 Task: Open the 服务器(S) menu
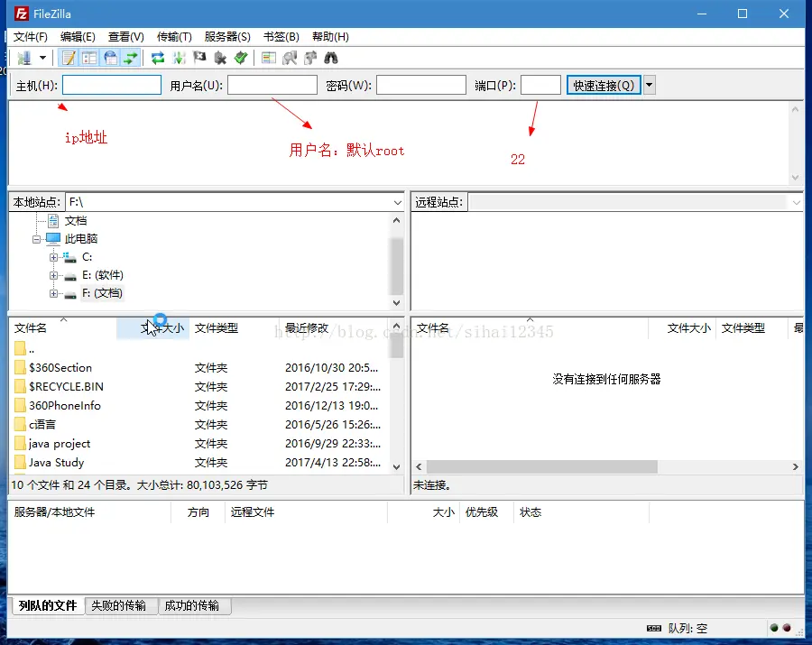coord(227,37)
